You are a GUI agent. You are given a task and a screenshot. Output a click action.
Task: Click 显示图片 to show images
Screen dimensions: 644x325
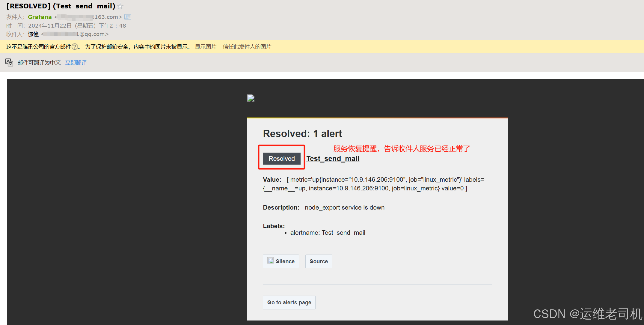tap(206, 47)
